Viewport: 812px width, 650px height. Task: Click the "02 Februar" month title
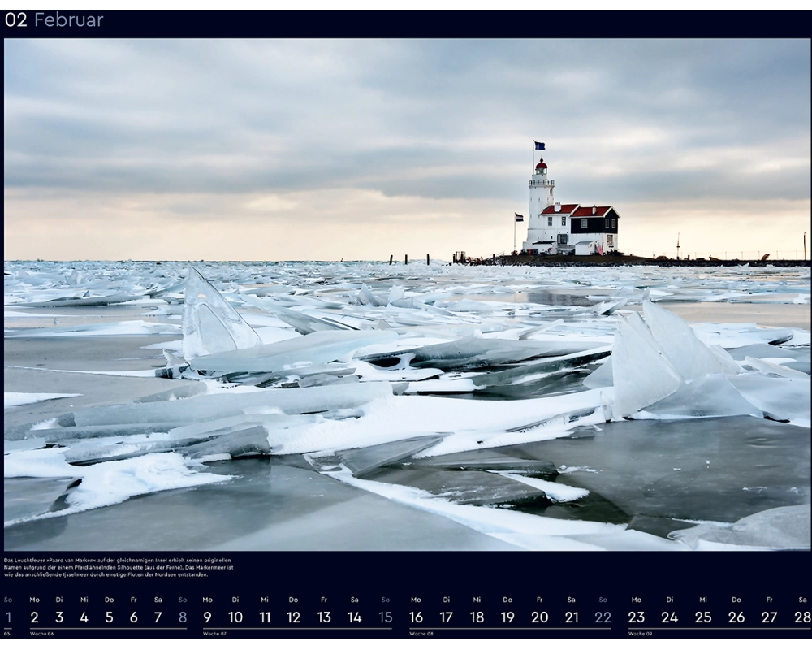(54, 20)
